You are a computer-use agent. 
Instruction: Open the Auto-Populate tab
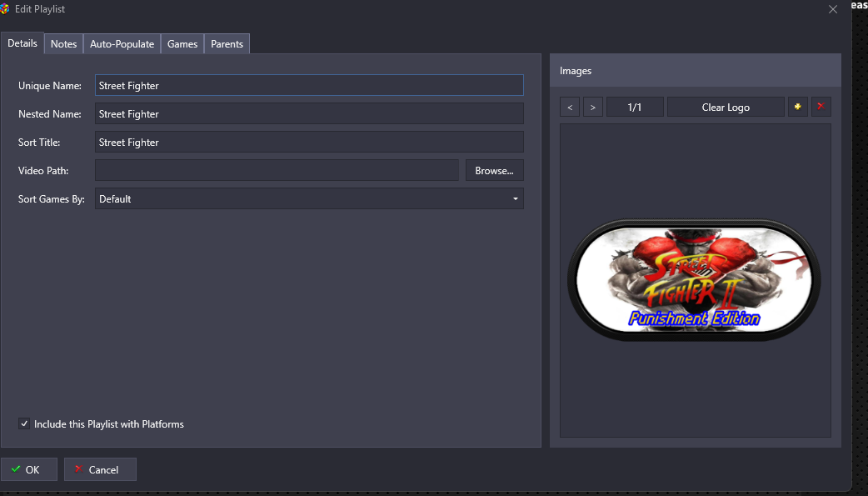[x=122, y=44]
